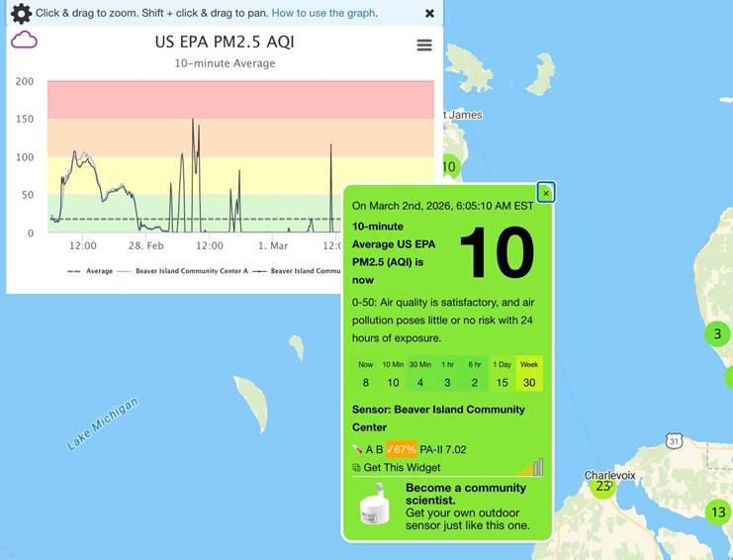Select the 'Week' average cell

(529, 374)
